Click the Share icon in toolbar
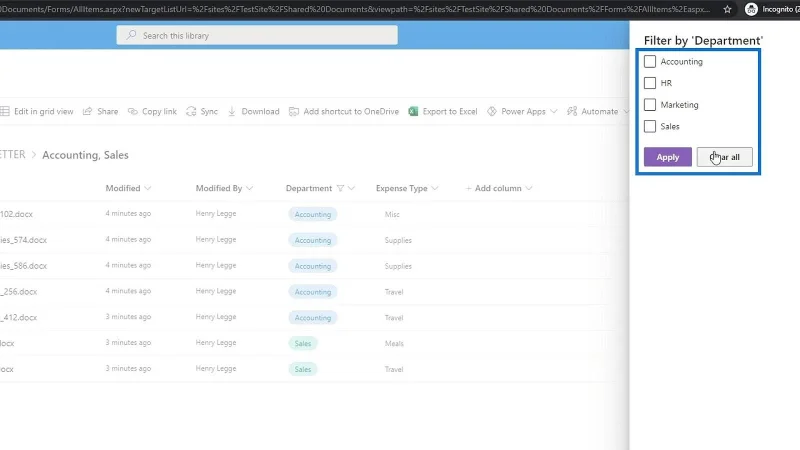 (x=87, y=111)
